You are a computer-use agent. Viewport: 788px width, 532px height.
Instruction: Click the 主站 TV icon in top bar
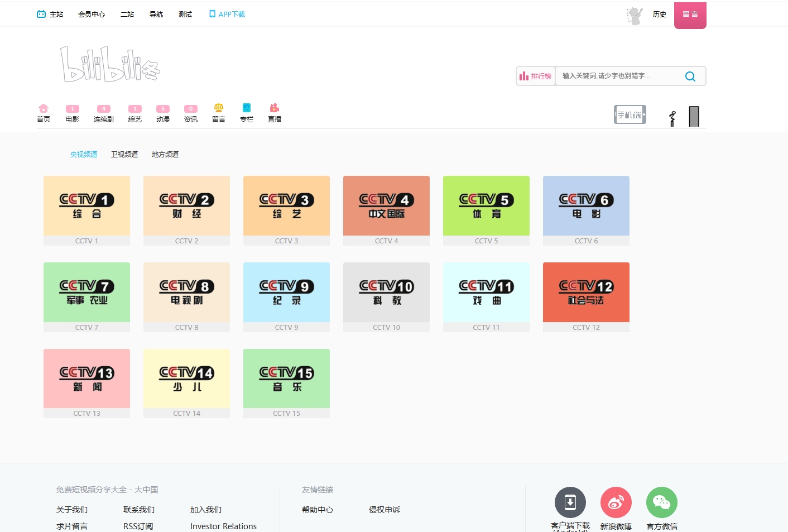tap(41, 14)
